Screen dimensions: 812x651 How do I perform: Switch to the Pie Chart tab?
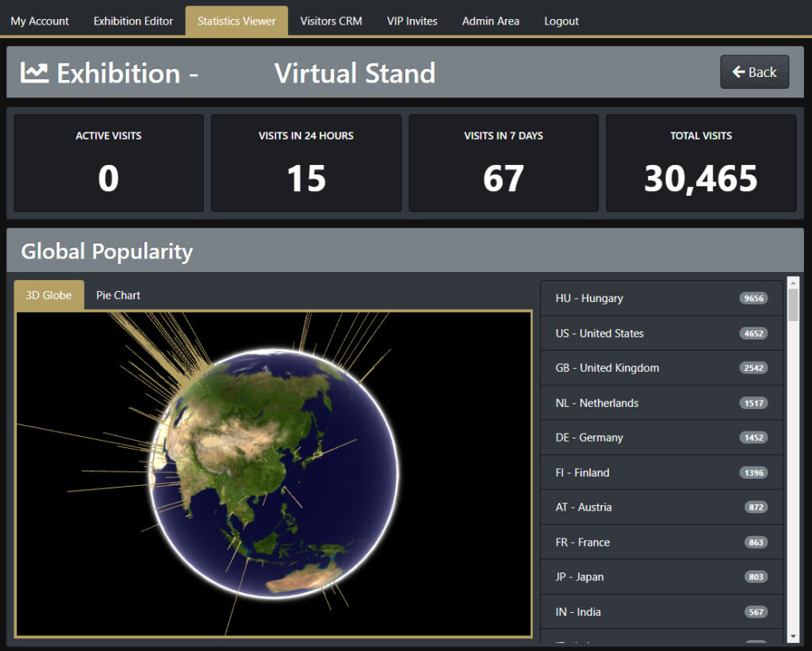coord(118,295)
